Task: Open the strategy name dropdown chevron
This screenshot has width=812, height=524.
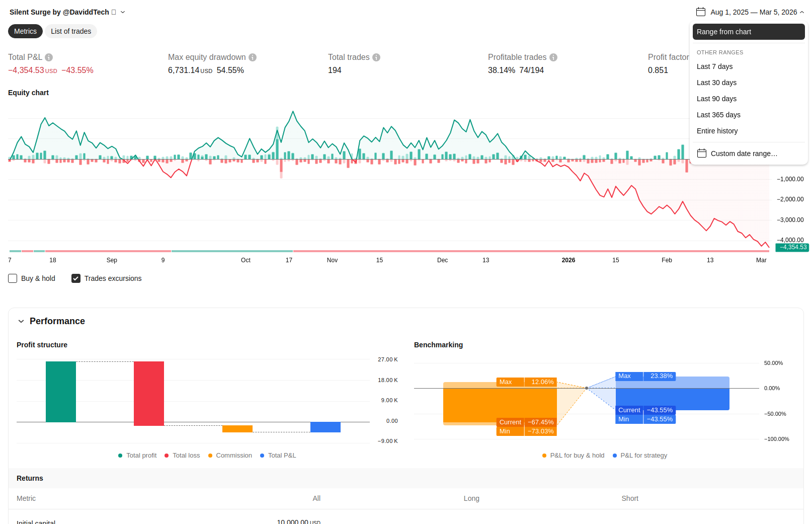Action: (123, 12)
